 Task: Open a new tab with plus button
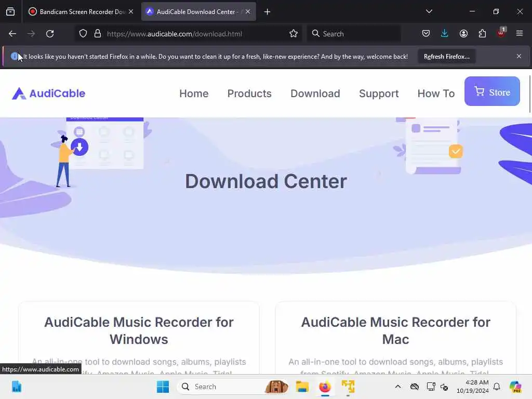(268, 12)
